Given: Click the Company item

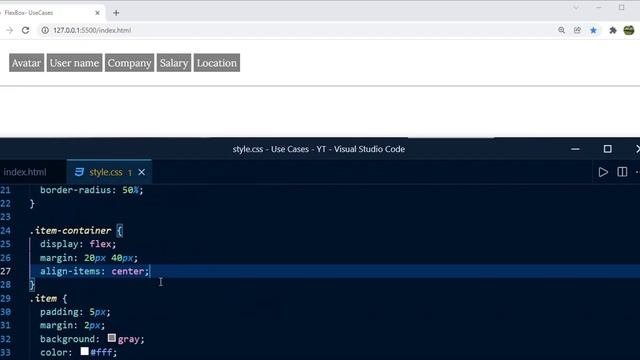Looking at the screenshot, I should pos(129,63).
